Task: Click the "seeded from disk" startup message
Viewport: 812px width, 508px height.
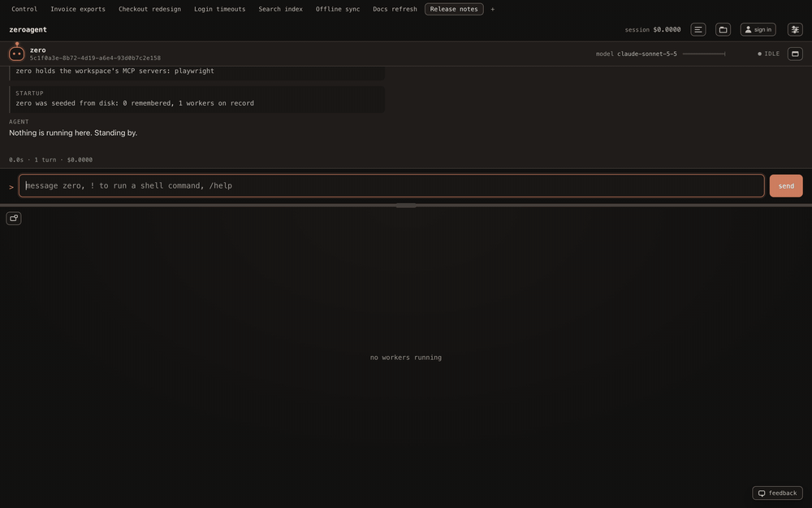Action: pos(135,103)
